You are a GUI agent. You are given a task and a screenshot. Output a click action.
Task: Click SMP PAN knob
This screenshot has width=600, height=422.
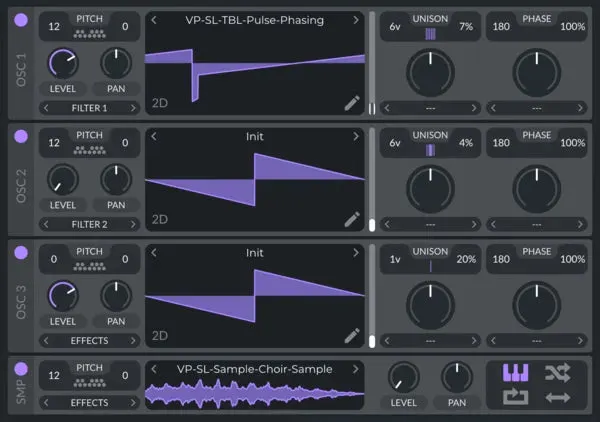(x=457, y=377)
